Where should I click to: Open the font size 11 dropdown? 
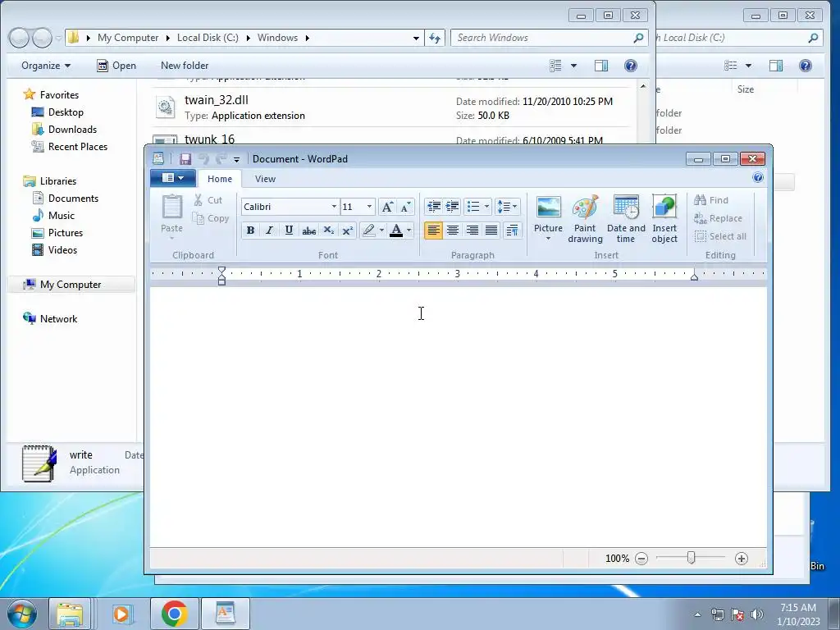click(x=369, y=207)
